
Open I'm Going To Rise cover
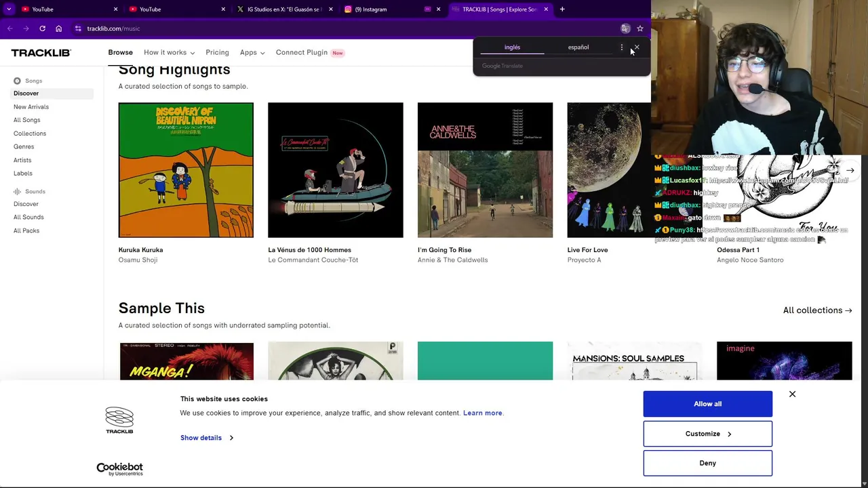tap(485, 170)
